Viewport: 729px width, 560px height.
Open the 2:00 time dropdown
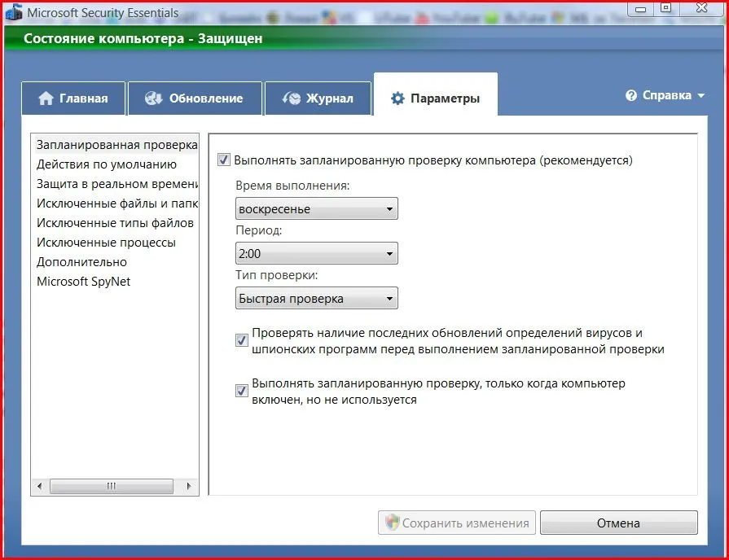pos(317,253)
